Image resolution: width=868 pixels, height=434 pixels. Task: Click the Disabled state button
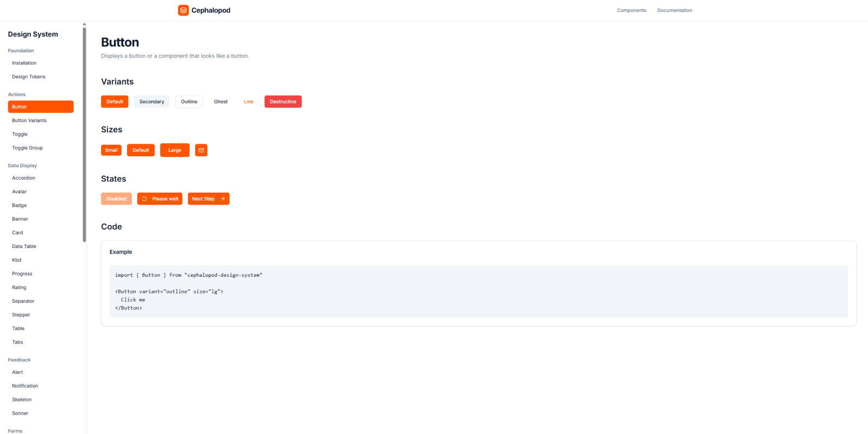[116, 199]
